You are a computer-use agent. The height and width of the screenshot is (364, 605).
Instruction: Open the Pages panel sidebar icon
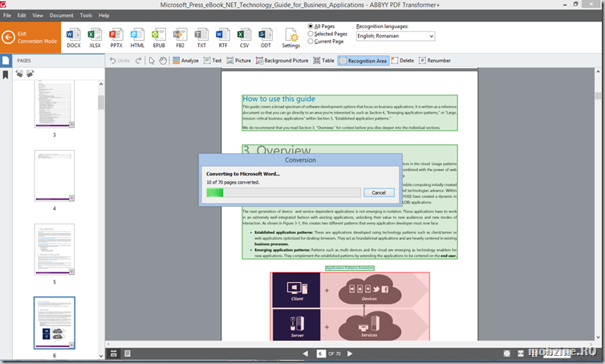pyautogui.click(x=6, y=61)
